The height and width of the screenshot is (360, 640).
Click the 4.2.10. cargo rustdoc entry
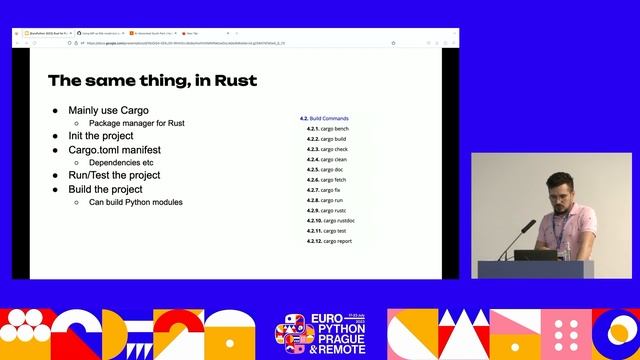tap(331, 220)
